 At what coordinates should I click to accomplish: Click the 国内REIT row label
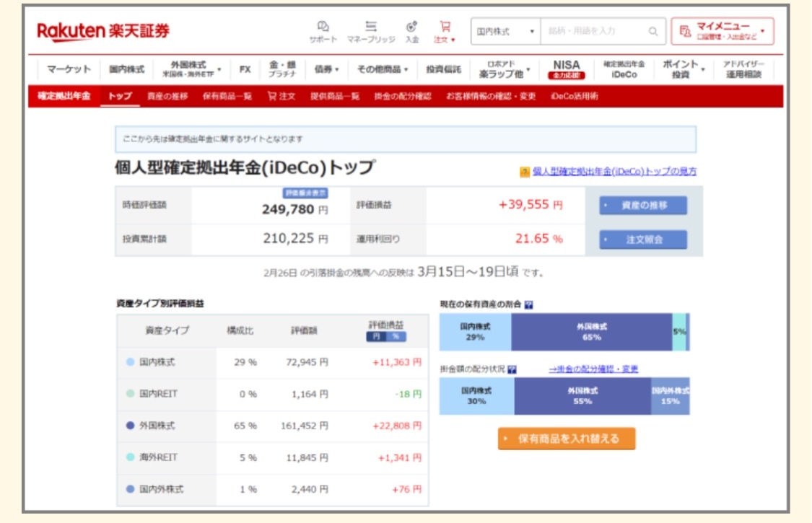[159, 394]
